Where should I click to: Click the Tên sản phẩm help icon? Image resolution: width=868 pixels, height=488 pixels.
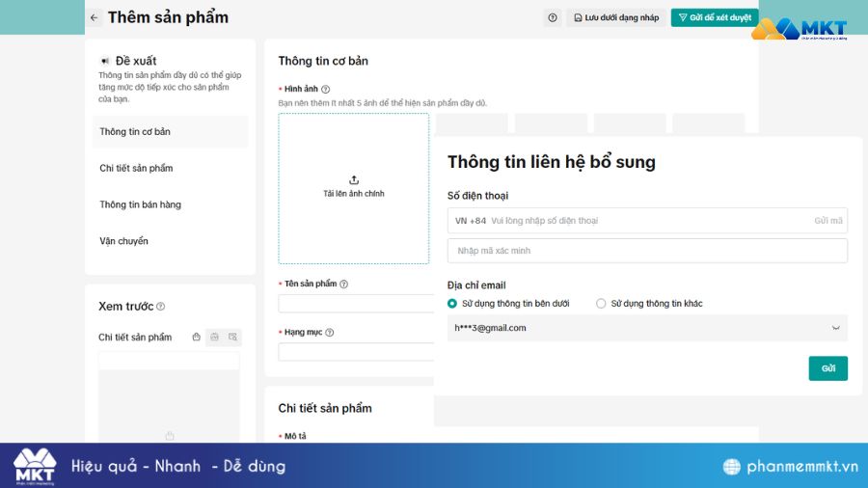pyautogui.click(x=343, y=284)
